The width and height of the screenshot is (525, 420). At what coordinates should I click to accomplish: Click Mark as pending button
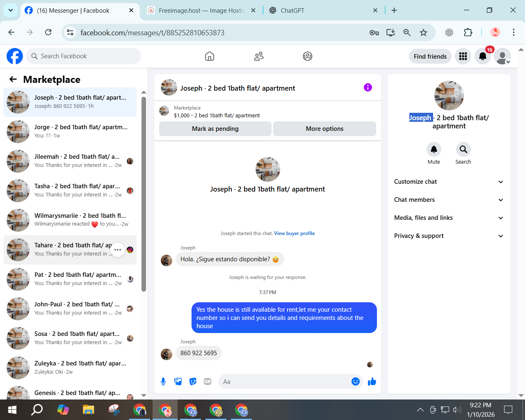(x=215, y=129)
